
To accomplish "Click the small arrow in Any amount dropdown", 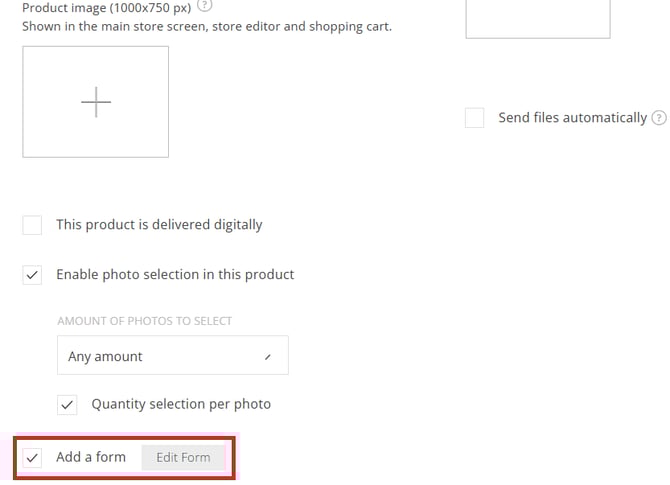I will click(x=267, y=357).
